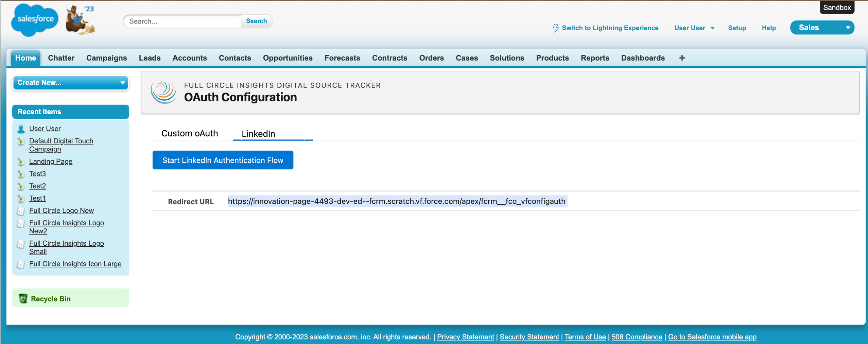Image resolution: width=868 pixels, height=344 pixels.
Task: Click the Full Circle Insights spiral logo
Action: (x=163, y=92)
